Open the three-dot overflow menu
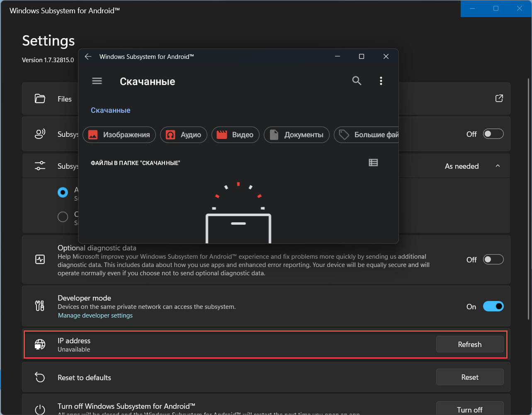532x415 pixels. (x=381, y=81)
